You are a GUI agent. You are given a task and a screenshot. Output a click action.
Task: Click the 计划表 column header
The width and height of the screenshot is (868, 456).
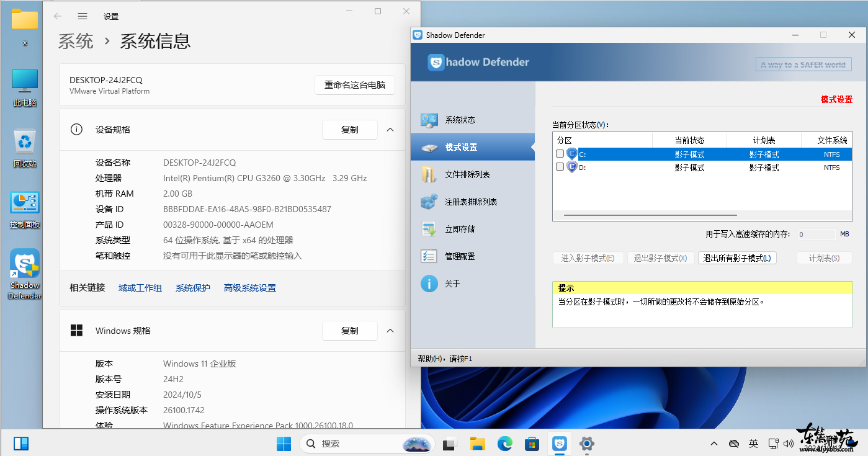tap(764, 140)
